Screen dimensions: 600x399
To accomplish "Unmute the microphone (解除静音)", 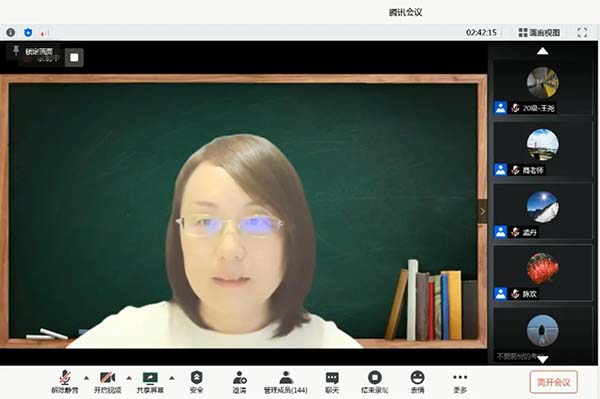I will (65, 382).
